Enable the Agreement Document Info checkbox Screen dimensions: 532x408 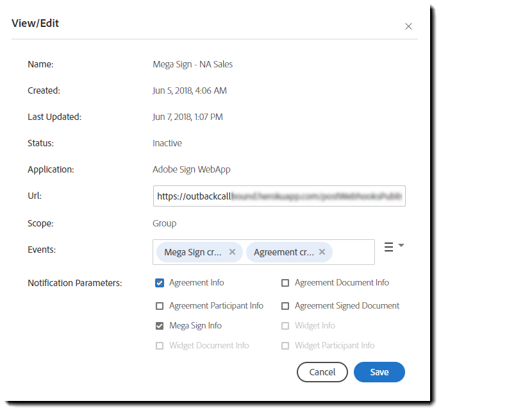pos(285,283)
